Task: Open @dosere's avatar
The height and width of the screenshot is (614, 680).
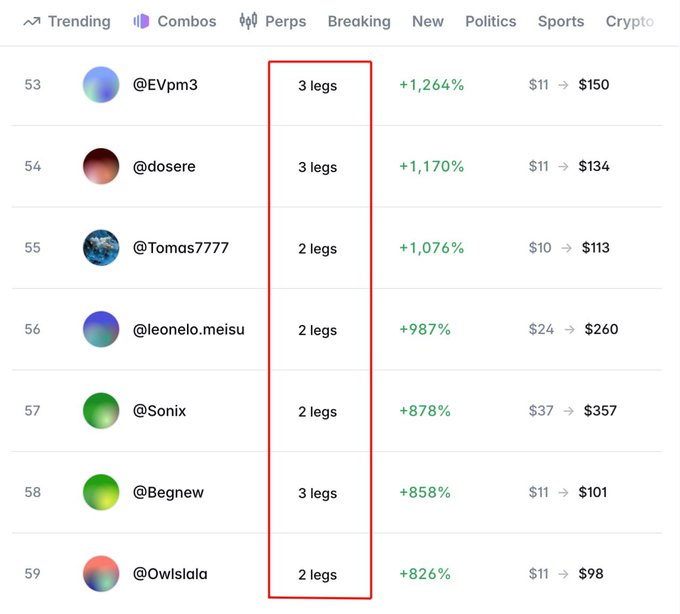Action: tap(101, 166)
